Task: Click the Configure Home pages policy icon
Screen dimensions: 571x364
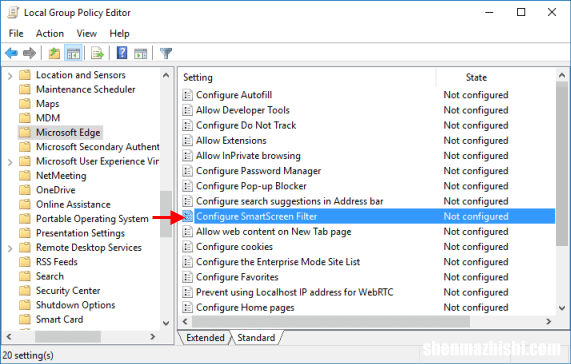Action: tap(187, 308)
